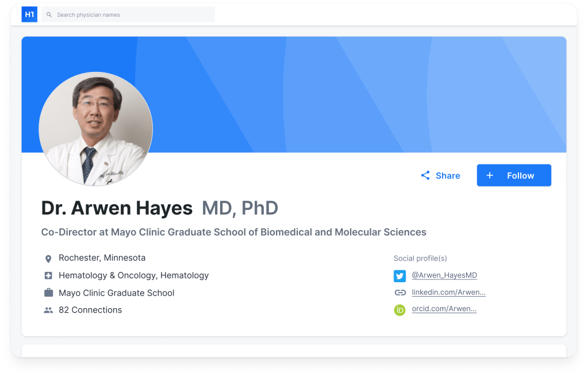Open the linkedin.com/Arwen... link
Viewport: 588px width, 376px height.
pyautogui.click(x=448, y=292)
